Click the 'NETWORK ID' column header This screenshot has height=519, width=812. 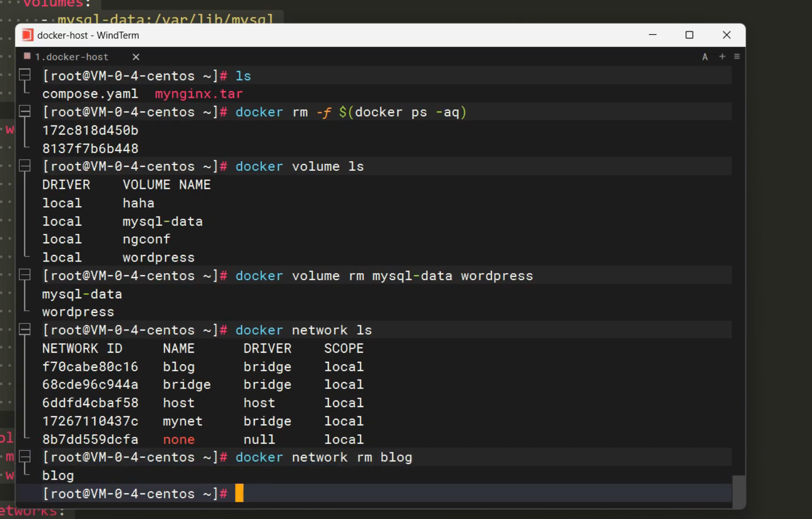tap(82, 348)
